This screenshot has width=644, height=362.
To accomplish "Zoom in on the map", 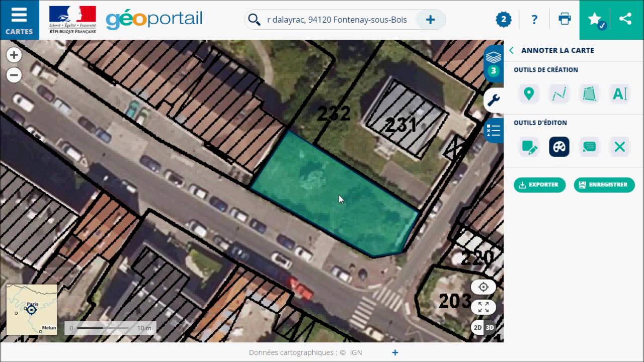I will pos(14,55).
